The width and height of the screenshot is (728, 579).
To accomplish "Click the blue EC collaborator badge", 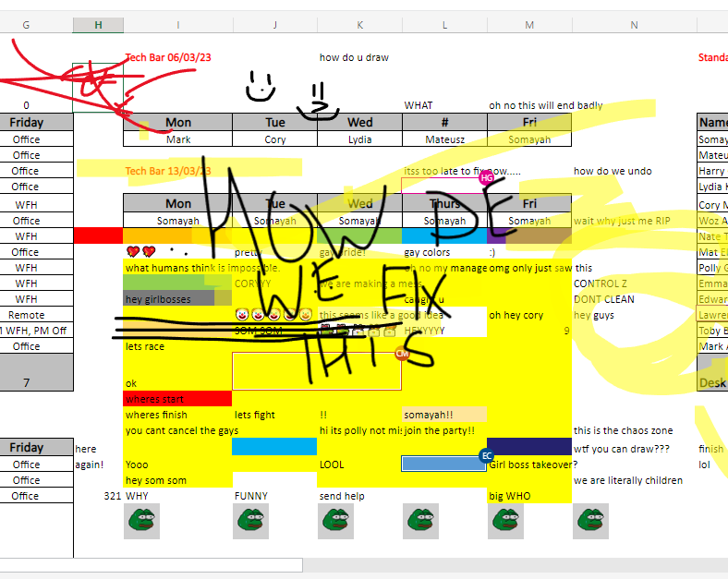I will tap(487, 455).
